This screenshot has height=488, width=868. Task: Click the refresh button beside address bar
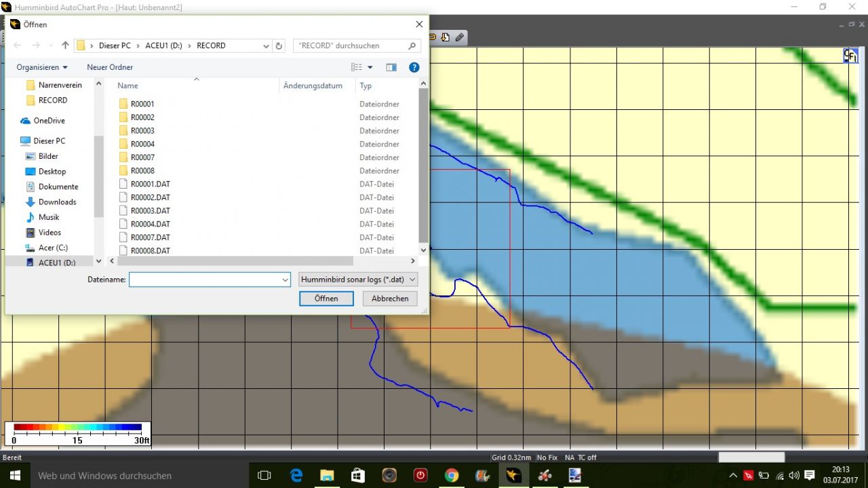(x=279, y=45)
